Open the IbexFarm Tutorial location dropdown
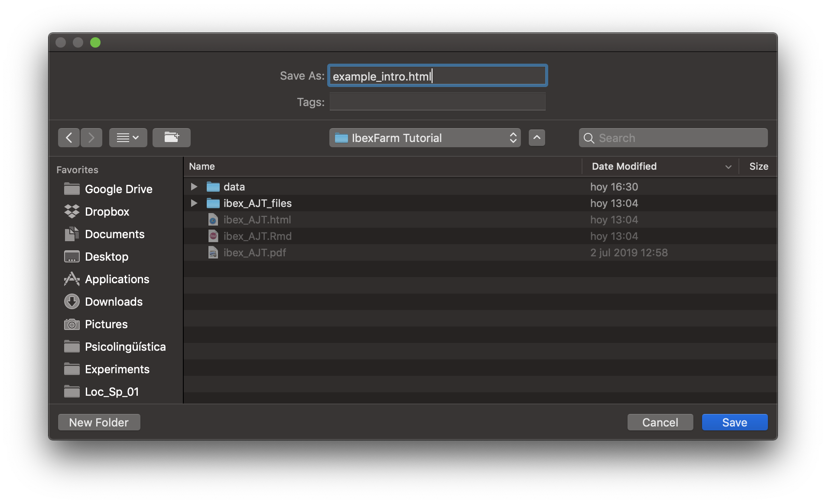The width and height of the screenshot is (826, 504). pyautogui.click(x=425, y=138)
